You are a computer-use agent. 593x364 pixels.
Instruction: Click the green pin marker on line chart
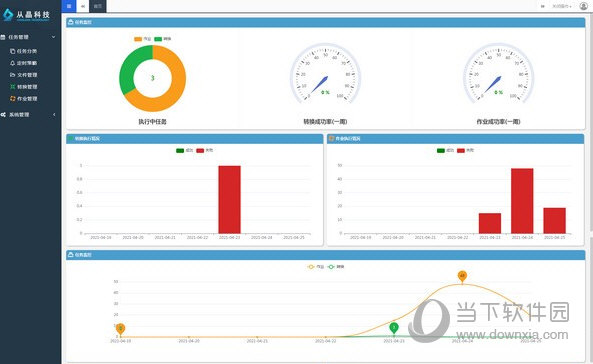tap(394, 327)
